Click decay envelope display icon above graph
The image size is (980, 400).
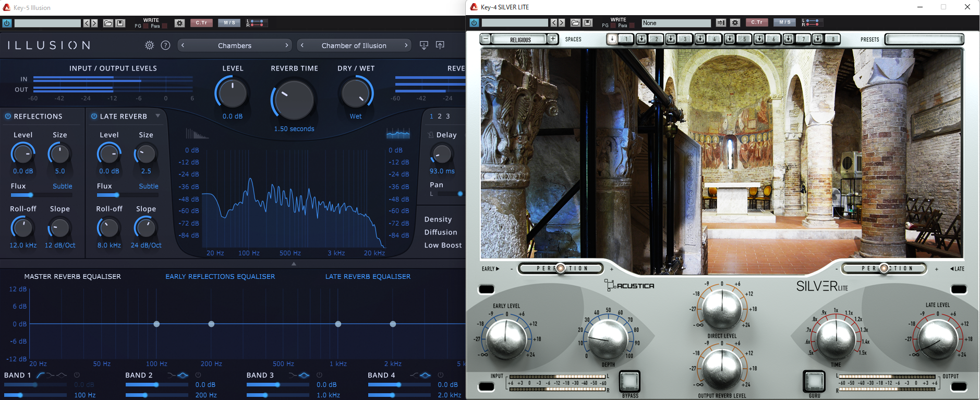pyautogui.click(x=197, y=134)
